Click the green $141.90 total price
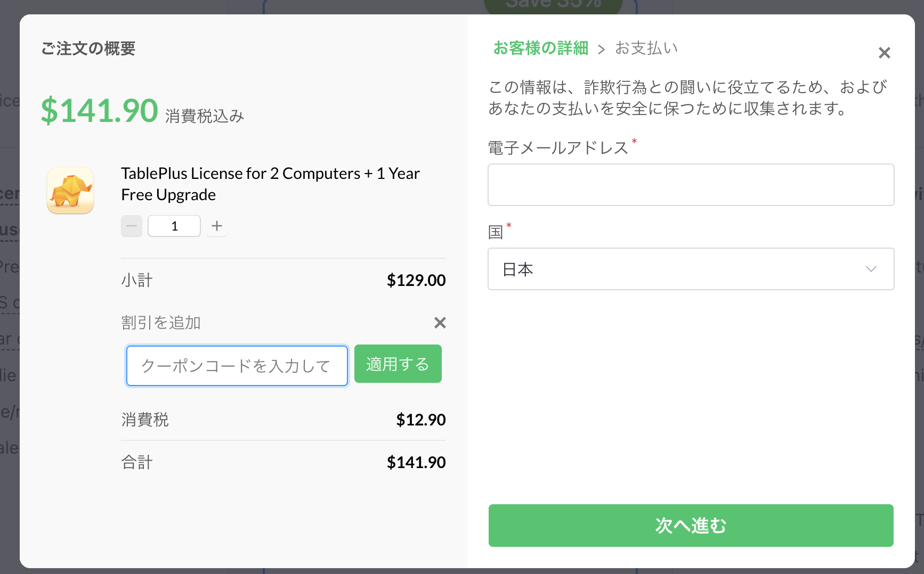This screenshot has width=924, height=574. (x=100, y=111)
